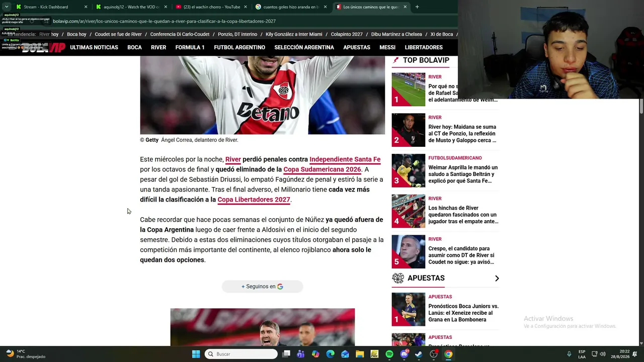Image resolution: width=644 pixels, height=362 pixels.
Task: Open trending topic Ponzio, DT interino
Action: [x=237, y=34]
